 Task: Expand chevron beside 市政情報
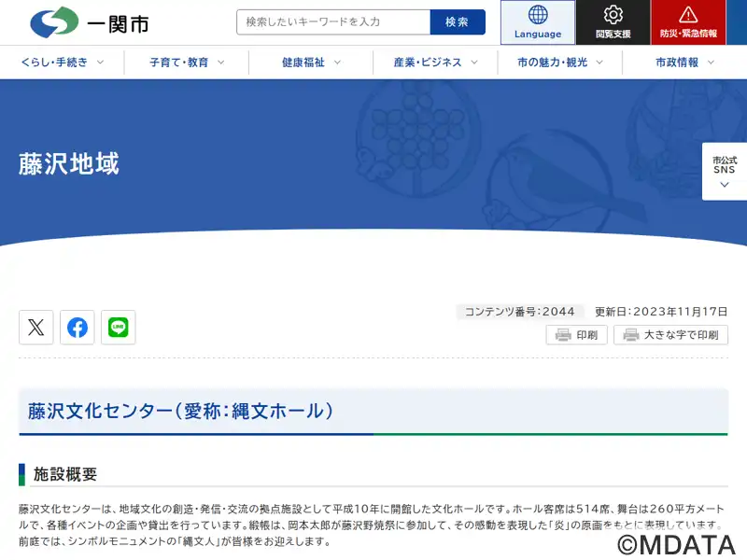point(711,62)
